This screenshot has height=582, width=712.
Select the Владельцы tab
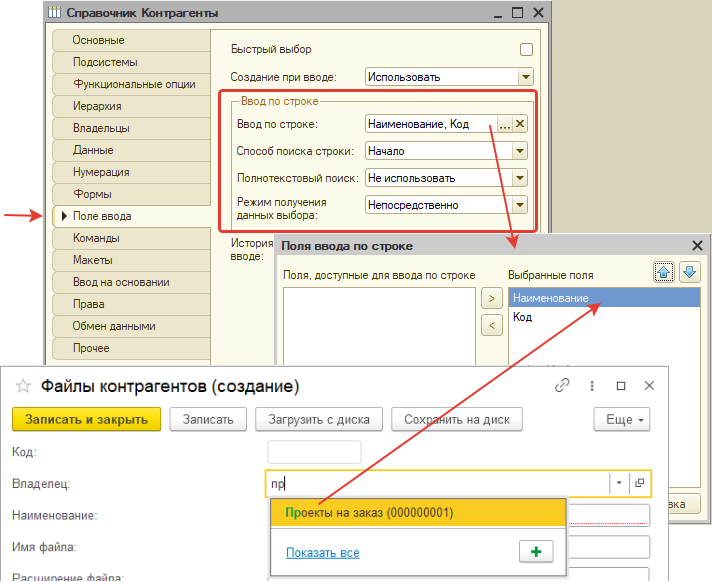pyautogui.click(x=131, y=128)
